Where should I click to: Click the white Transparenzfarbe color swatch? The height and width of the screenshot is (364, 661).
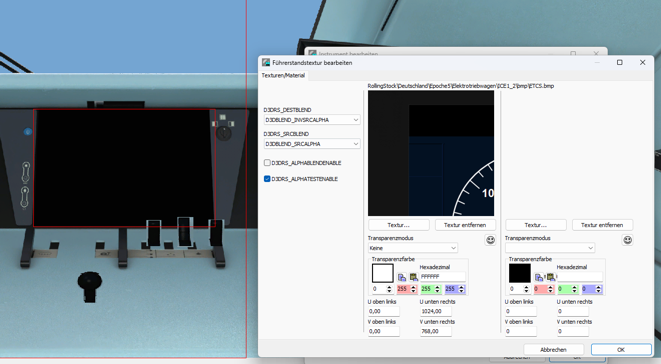383,273
